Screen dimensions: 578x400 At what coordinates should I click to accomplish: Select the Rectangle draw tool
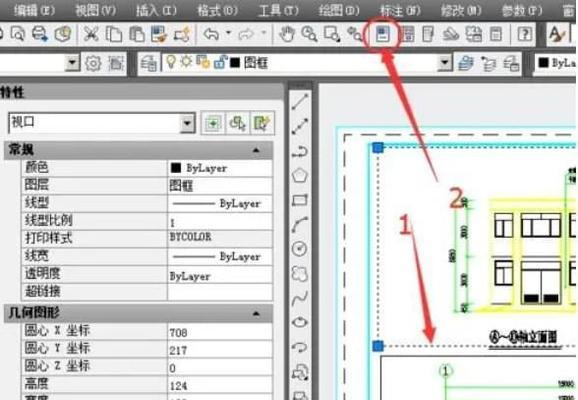coord(300,201)
